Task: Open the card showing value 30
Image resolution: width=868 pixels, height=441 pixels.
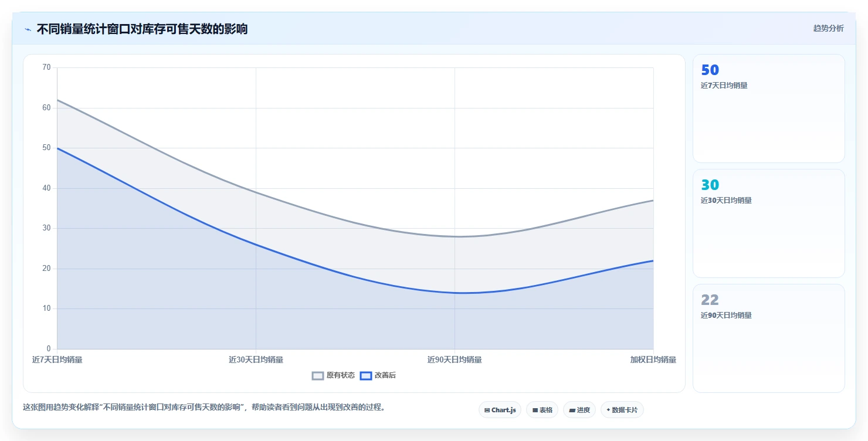Action: (768, 223)
